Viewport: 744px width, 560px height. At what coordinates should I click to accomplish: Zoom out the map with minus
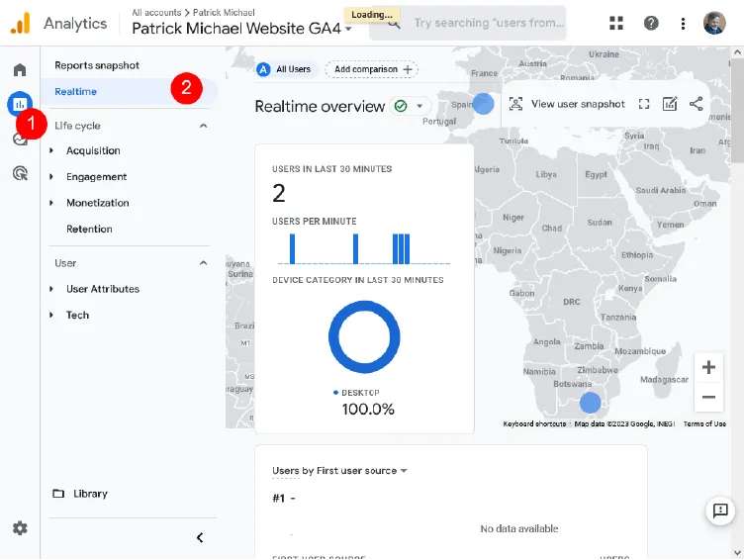tap(708, 397)
